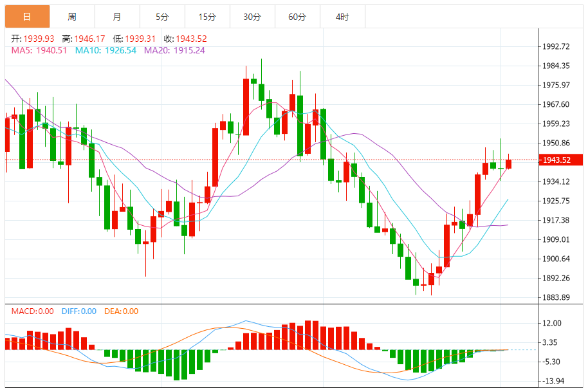Image resolution: width=588 pixels, height=388 pixels.
Task: Click the high price 高:1946.17
Action: (84, 39)
